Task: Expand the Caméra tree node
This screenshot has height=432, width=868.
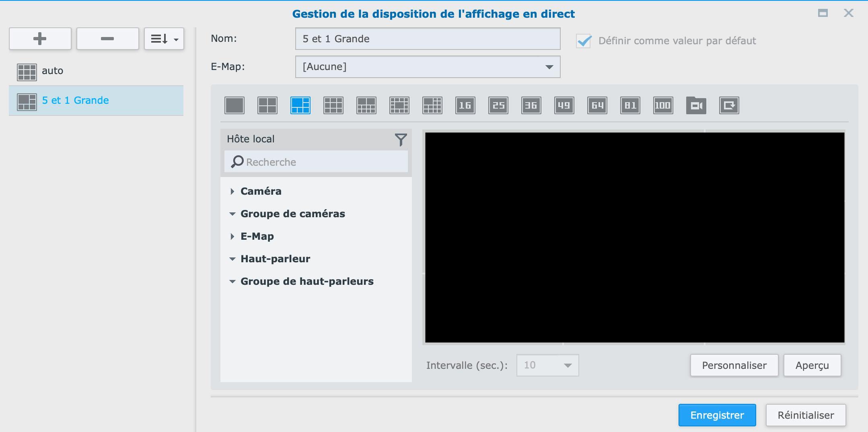Action: [232, 191]
